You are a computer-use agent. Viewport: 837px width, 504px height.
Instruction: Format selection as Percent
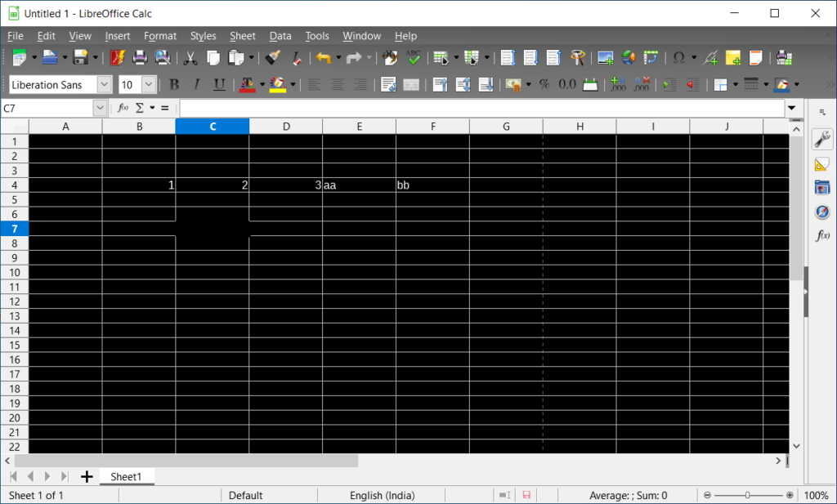(544, 84)
